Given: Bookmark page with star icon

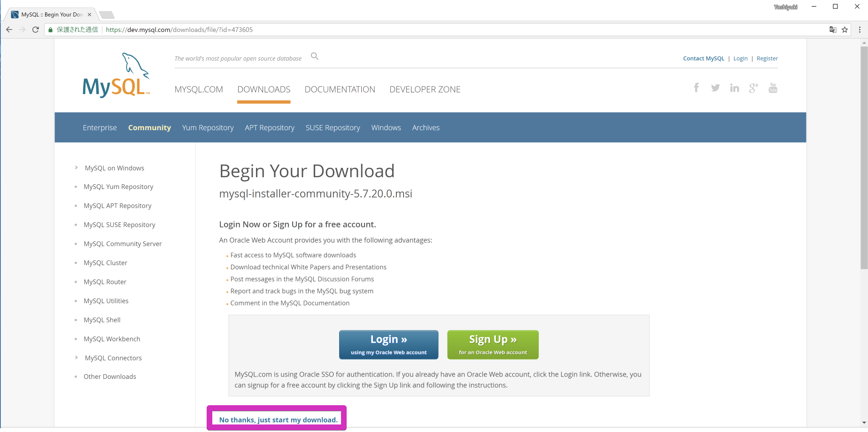Looking at the screenshot, I should (845, 30).
